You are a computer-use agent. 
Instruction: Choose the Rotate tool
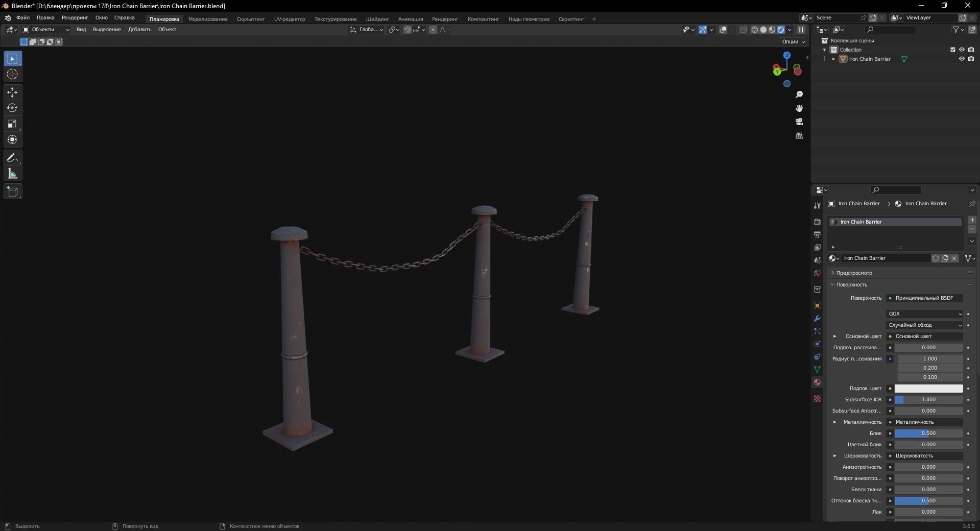tap(13, 108)
